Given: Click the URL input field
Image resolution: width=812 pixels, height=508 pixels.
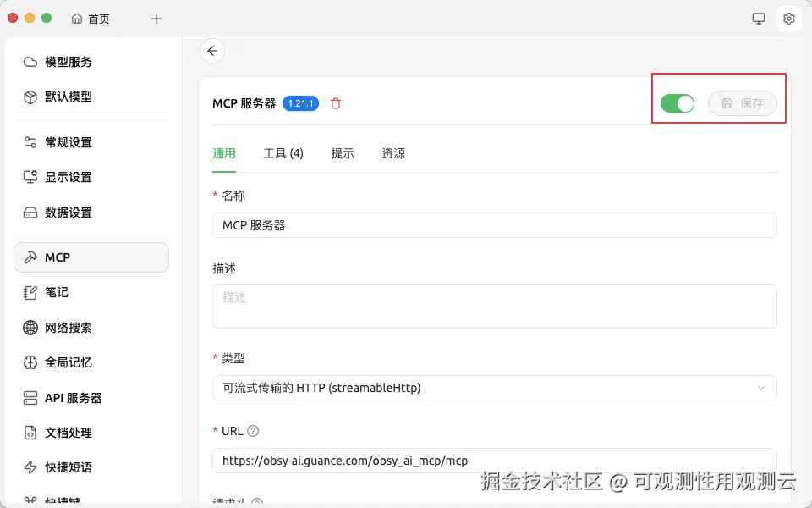Looking at the screenshot, I should coord(494,461).
